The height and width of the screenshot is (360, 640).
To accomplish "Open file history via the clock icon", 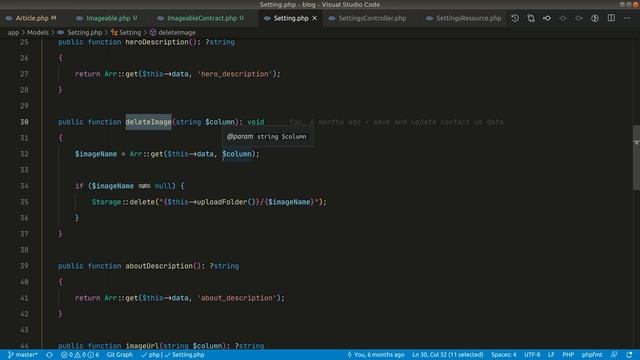I will [515, 18].
